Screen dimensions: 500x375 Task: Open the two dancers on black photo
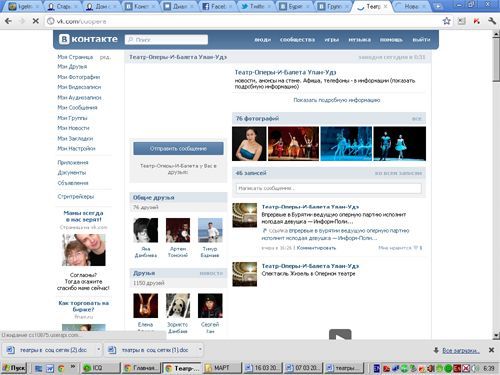pyautogui.click(x=400, y=144)
